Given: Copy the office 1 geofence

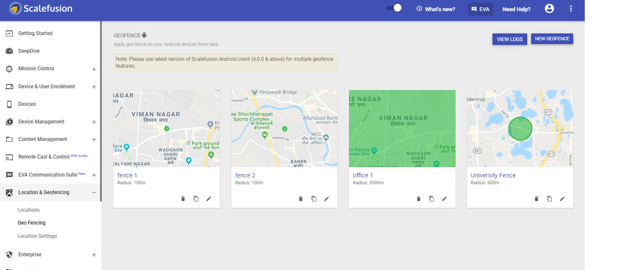Looking at the screenshot, I should click(431, 199).
